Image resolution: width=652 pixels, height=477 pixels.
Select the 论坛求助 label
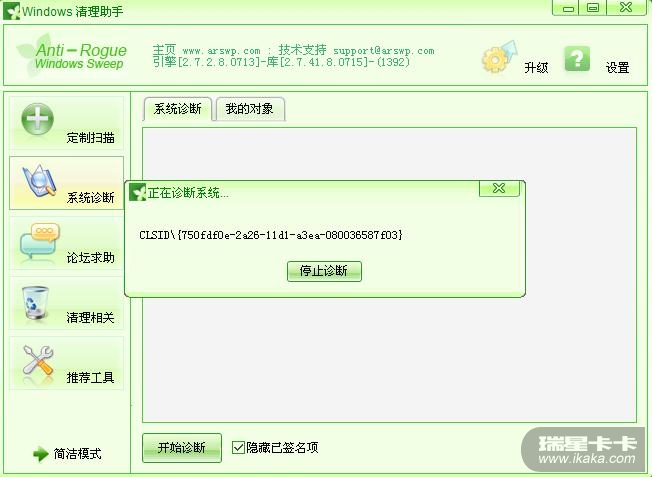(x=90, y=258)
